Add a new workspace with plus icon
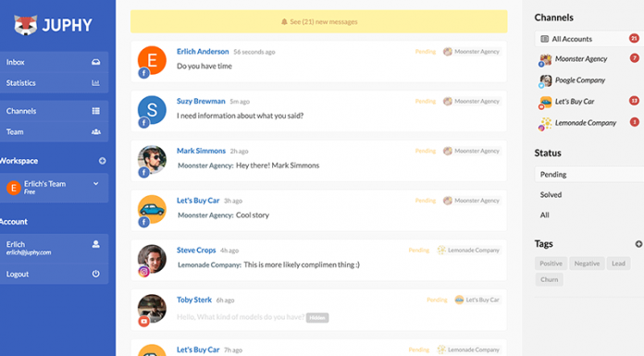 coord(103,161)
